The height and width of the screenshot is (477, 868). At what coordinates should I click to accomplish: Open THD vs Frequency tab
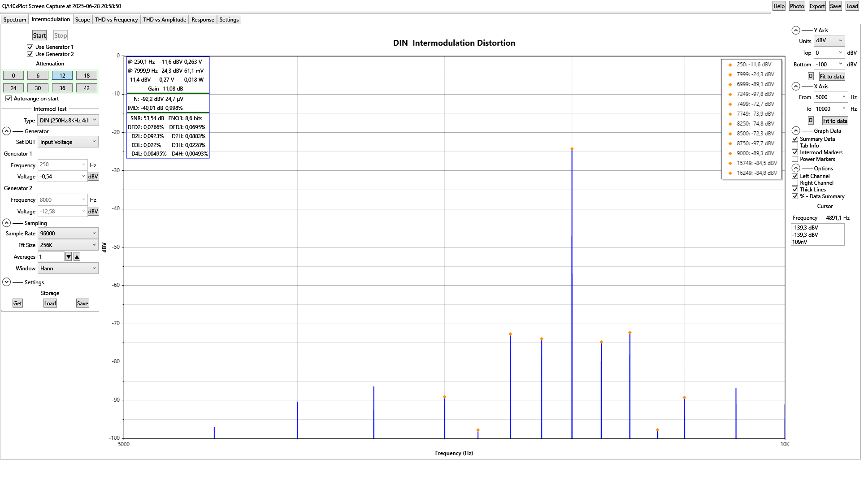pos(117,20)
